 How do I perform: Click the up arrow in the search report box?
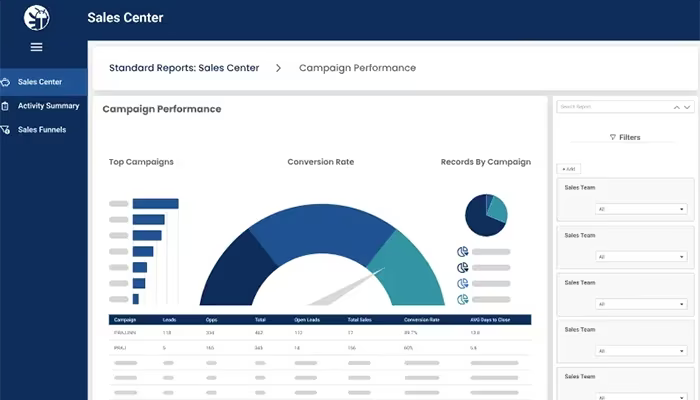(x=677, y=107)
